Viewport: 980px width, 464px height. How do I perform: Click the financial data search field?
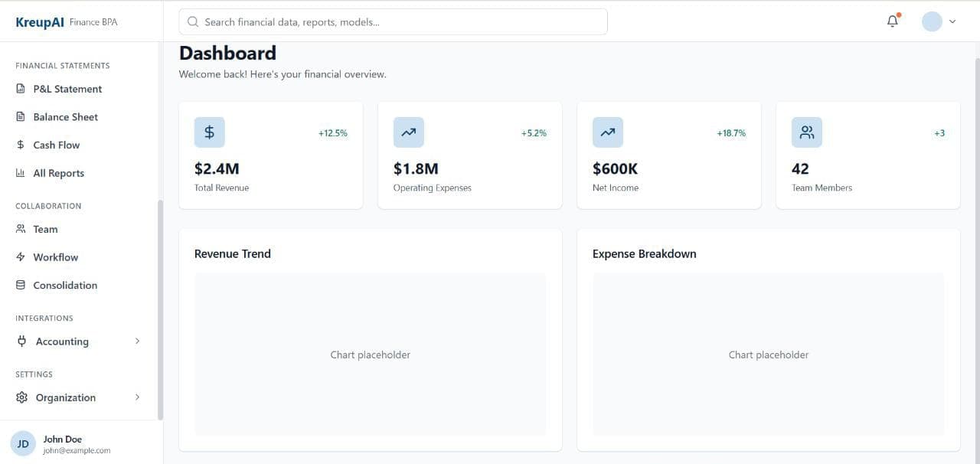tap(393, 21)
